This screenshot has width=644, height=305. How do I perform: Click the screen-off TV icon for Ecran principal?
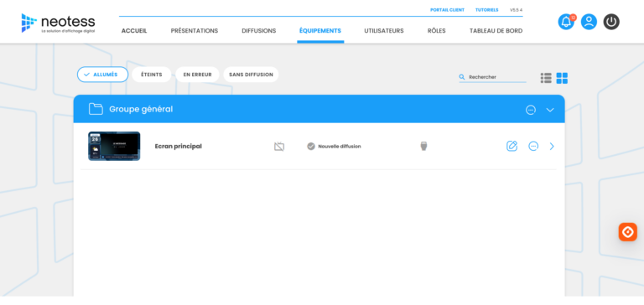[279, 147]
